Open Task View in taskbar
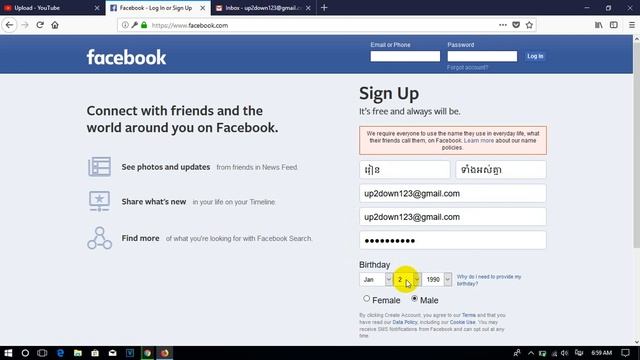Viewport: 640px width, 360px height. point(42,353)
